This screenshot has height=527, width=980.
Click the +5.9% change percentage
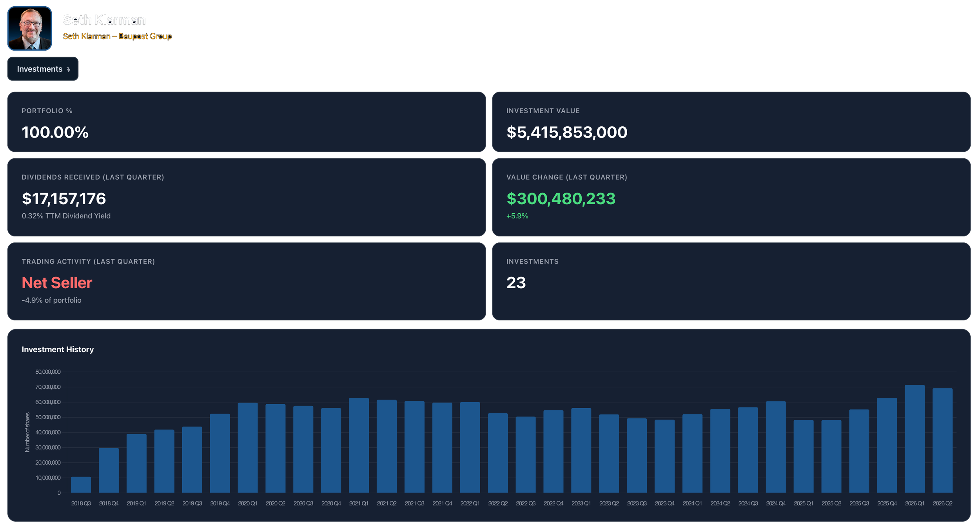[x=517, y=216]
